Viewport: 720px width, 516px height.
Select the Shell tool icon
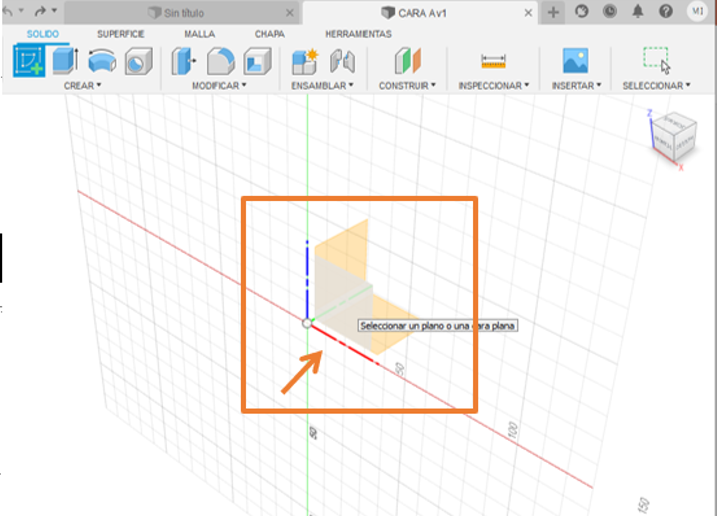click(x=257, y=61)
